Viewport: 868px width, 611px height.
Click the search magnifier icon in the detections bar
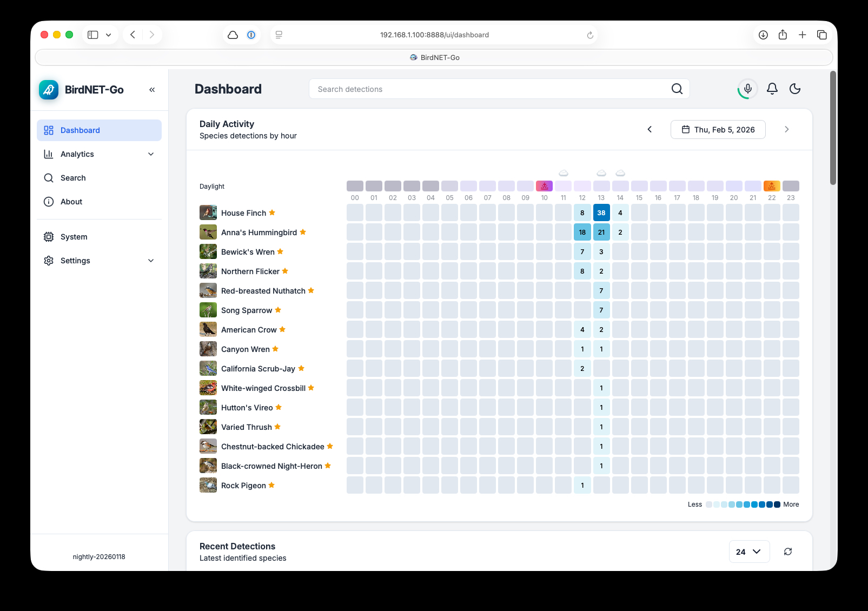[677, 89]
